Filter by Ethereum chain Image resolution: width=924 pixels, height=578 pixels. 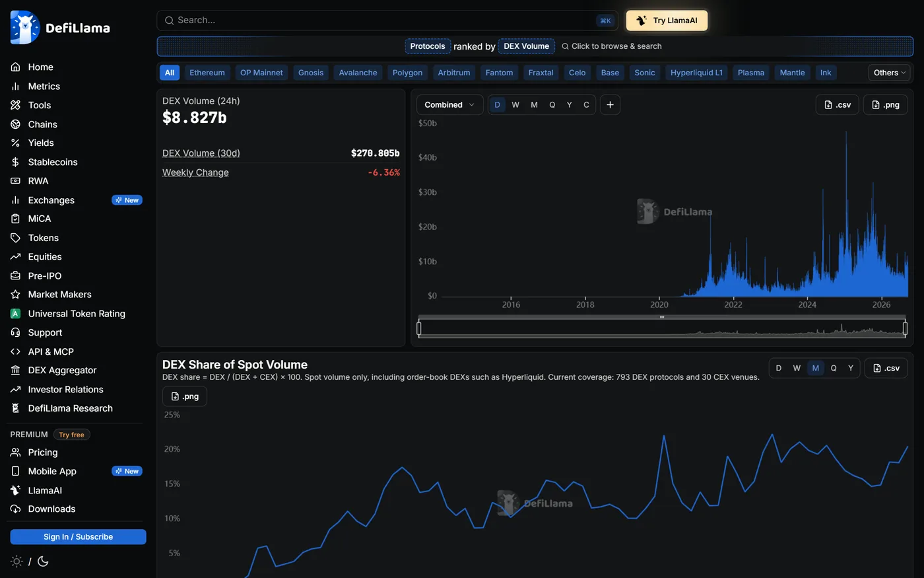pyautogui.click(x=207, y=73)
